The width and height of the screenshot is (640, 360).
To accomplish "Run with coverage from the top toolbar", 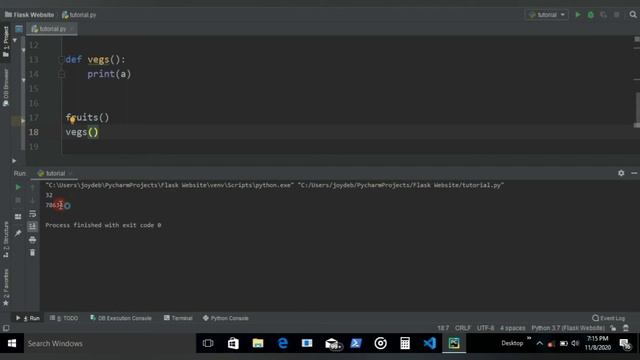I will pyautogui.click(x=604, y=15).
